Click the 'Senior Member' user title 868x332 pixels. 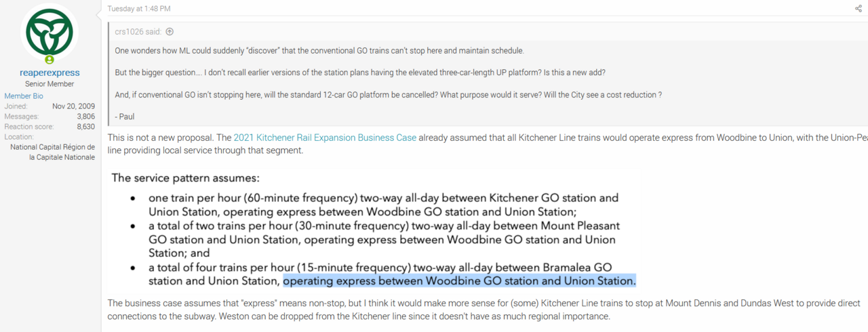tap(50, 84)
